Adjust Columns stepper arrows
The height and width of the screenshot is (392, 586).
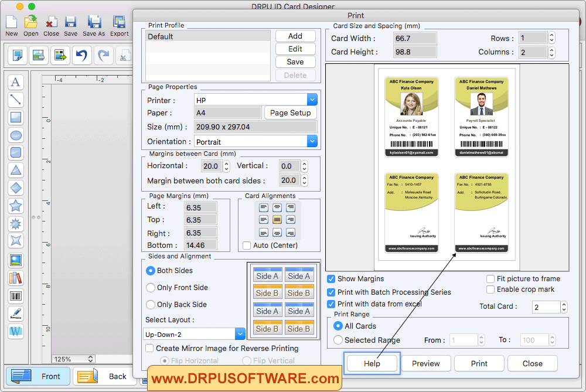click(551, 52)
